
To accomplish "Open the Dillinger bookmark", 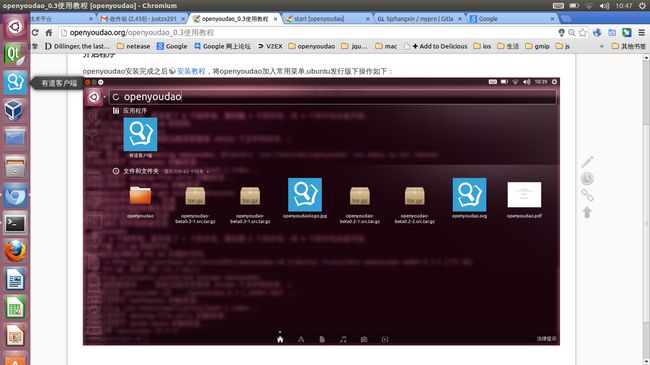I will point(78,46).
